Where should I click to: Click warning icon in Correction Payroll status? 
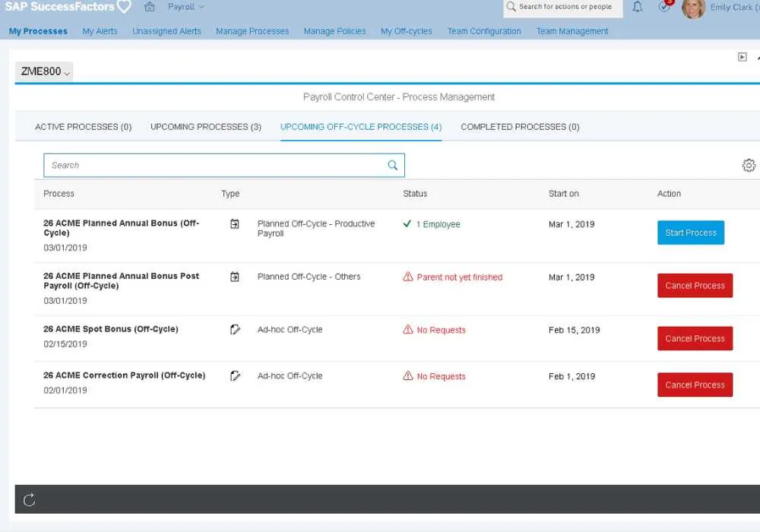point(408,375)
